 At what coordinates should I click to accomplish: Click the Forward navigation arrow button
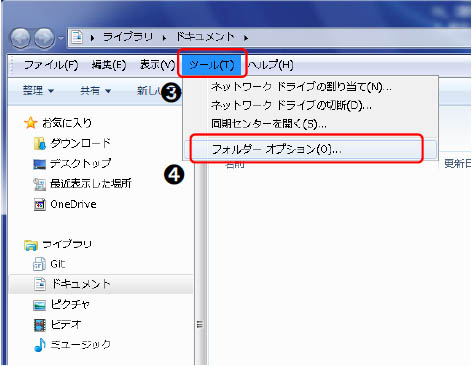click(44, 38)
